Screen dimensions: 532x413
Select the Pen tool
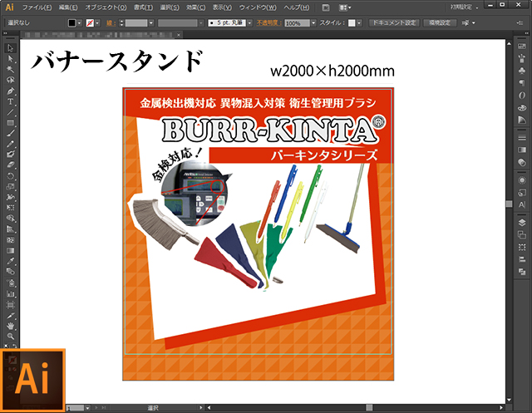coord(10,91)
